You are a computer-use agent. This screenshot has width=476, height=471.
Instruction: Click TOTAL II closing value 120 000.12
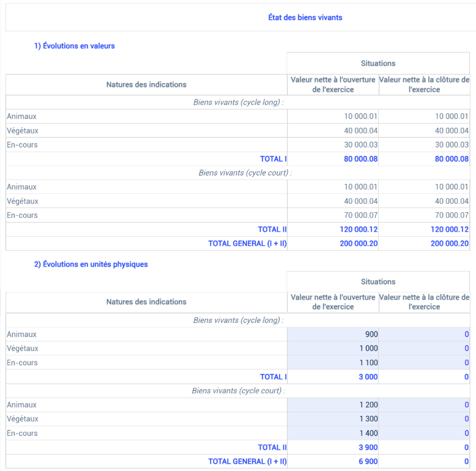[450, 229]
